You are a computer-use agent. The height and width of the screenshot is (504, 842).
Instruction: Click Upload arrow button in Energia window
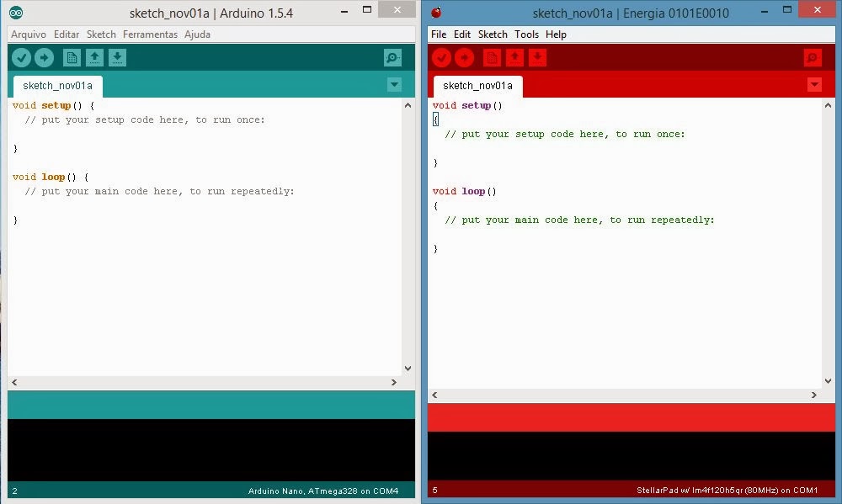click(464, 57)
